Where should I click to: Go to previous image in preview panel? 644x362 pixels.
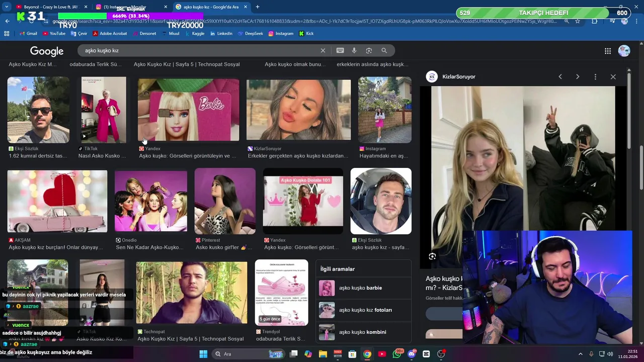560,76
